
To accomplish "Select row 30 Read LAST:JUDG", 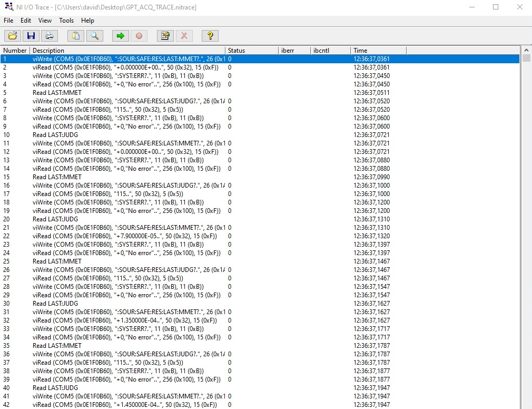I will point(260,304).
